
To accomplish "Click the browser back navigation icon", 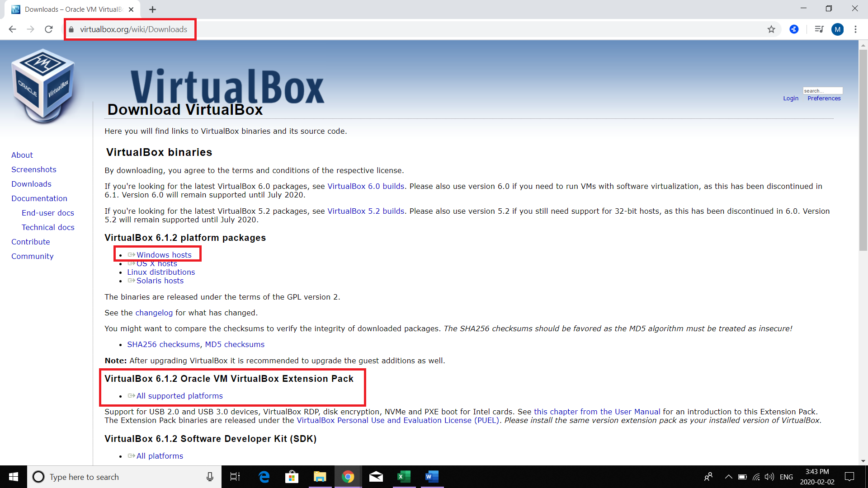I will pyautogui.click(x=13, y=29).
